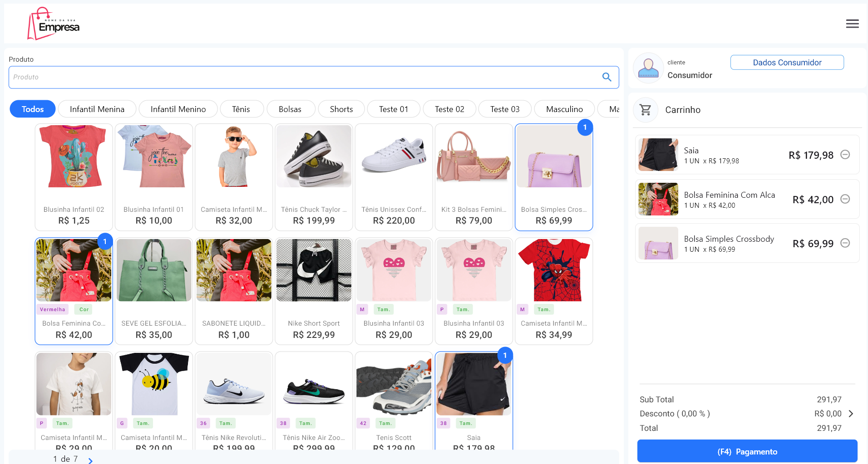Screen dimensions: 868x464
Task: Filter by Infantil Menina category
Action: coord(97,109)
